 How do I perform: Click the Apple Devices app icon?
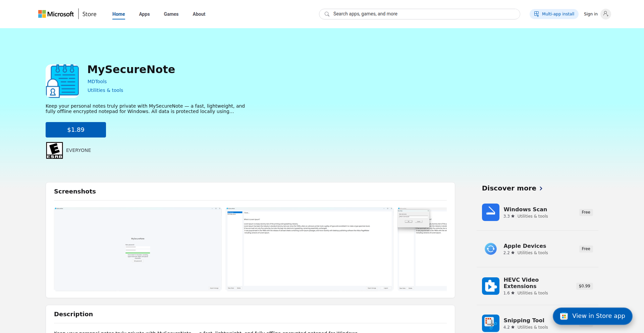tap(491, 249)
